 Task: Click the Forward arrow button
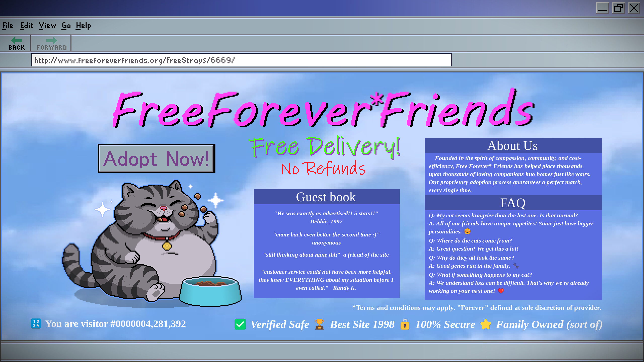(52, 44)
